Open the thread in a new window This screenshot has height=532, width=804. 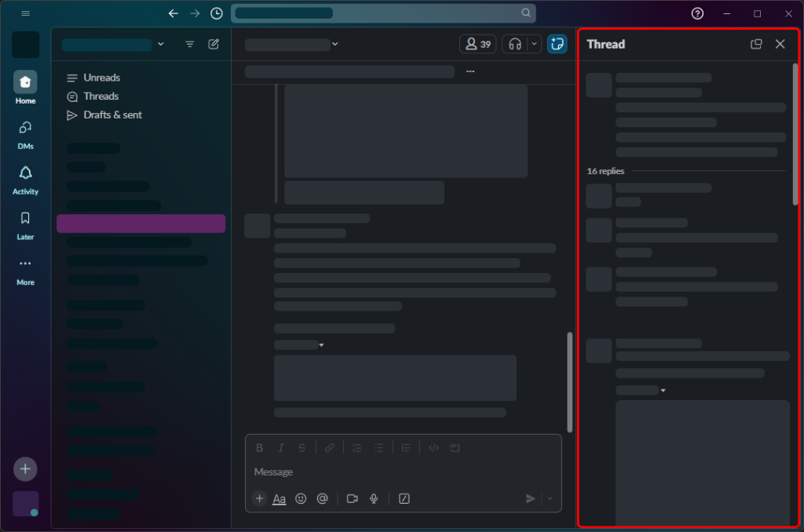[755, 44]
